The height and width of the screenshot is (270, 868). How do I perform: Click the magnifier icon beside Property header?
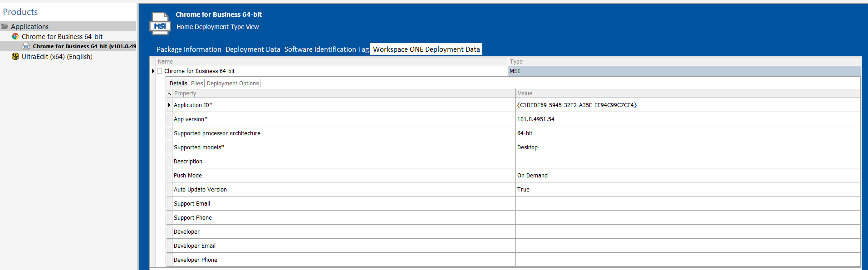coord(170,93)
